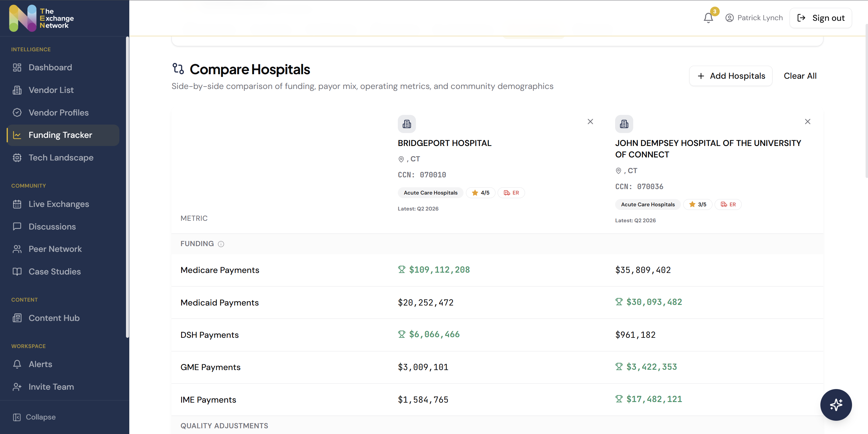Click the Funding Tracker chart icon
Viewport: 868px width, 434px height.
[x=17, y=135]
